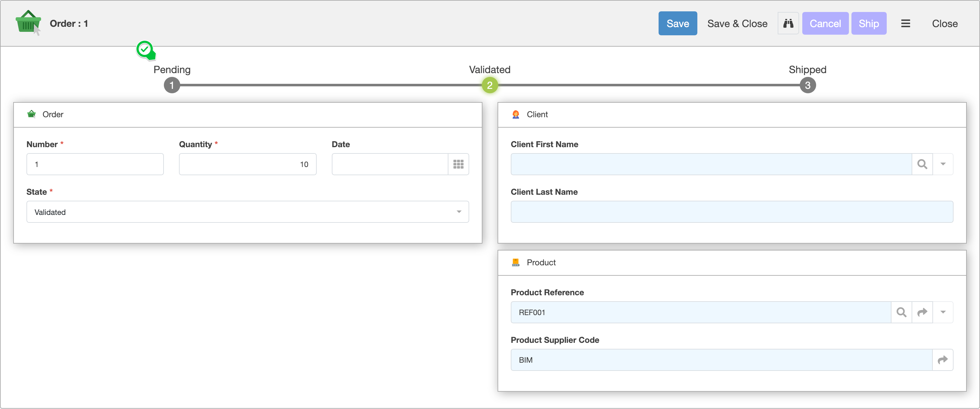The width and height of the screenshot is (980, 409).
Task: Click the green Validated step 2 marker
Action: coord(490,85)
